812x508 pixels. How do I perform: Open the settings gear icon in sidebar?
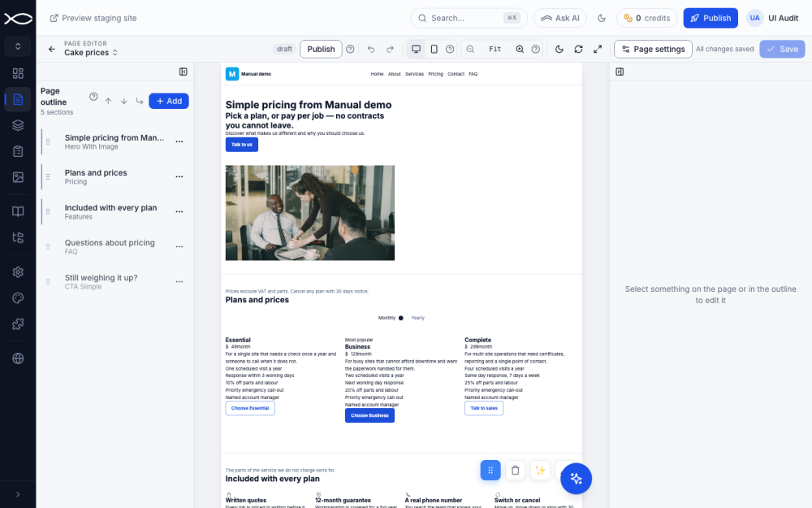(x=18, y=272)
